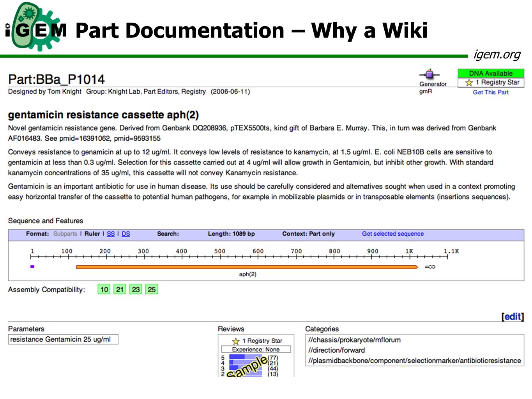Select the Ruler format option

[x=92, y=234]
